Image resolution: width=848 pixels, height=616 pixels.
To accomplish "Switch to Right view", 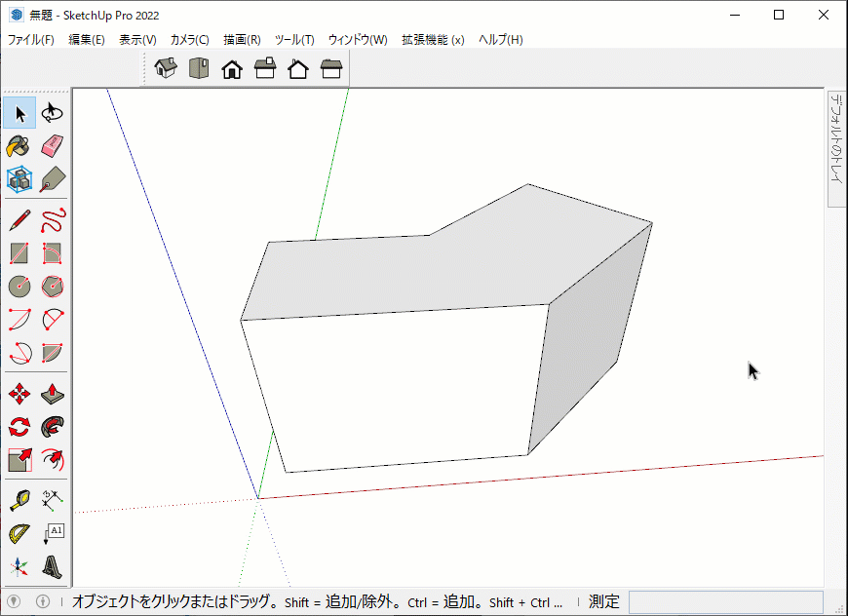I will pyautogui.click(x=265, y=68).
